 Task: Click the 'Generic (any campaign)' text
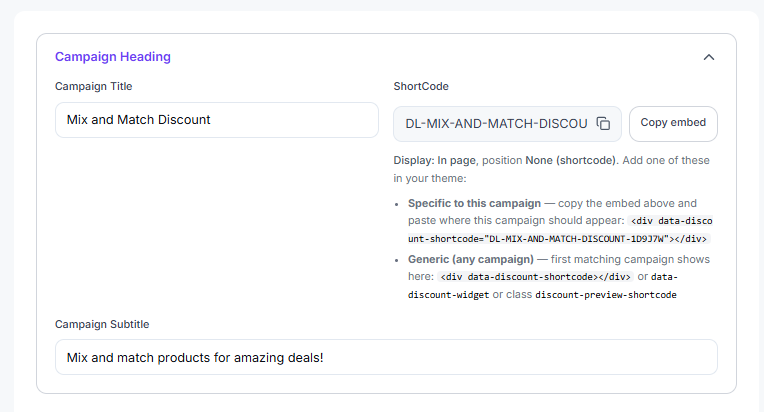[x=471, y=259]
